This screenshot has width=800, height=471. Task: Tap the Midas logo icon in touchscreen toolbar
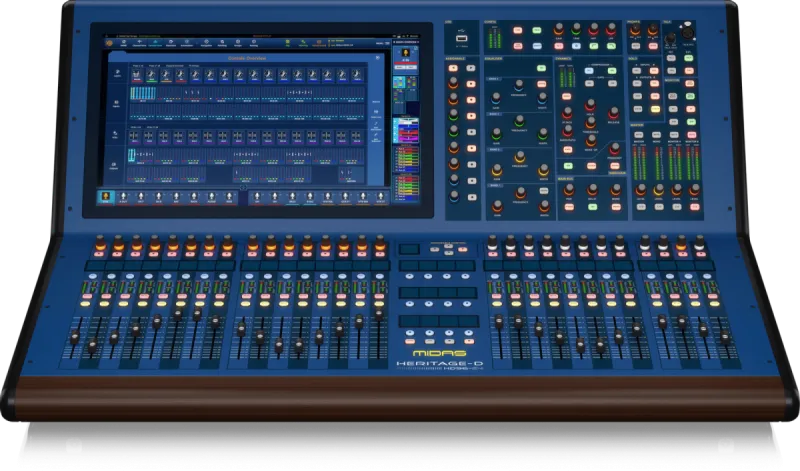[109, 44]
